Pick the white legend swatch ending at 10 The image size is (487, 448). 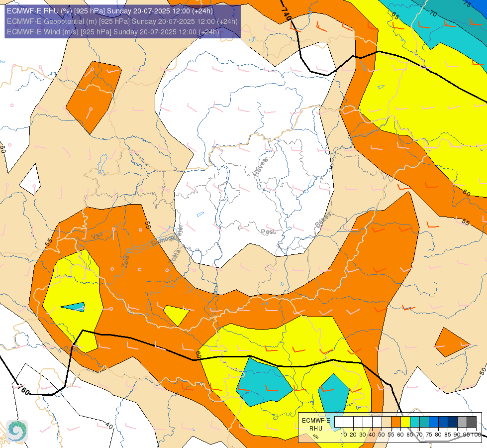339,422
